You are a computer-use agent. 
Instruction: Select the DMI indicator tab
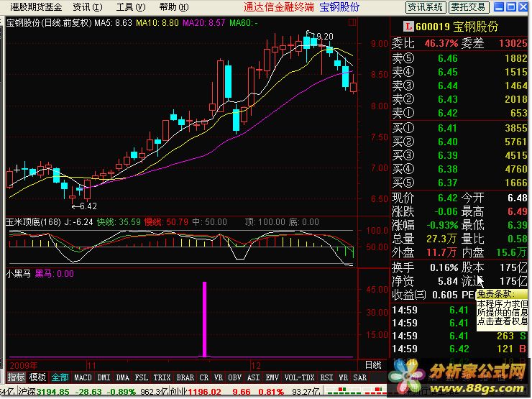click(104, 377)
